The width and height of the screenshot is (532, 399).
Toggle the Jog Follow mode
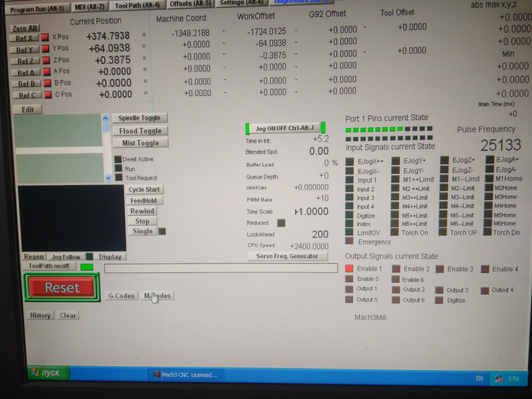click(x=66, y=257)
